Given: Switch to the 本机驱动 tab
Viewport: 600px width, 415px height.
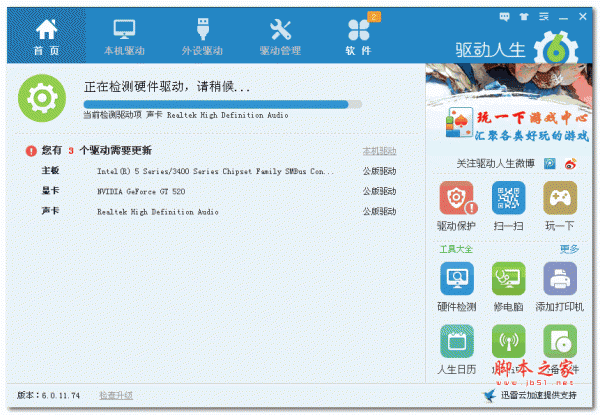Looking at the screenshot, I should tap(124, 37).
